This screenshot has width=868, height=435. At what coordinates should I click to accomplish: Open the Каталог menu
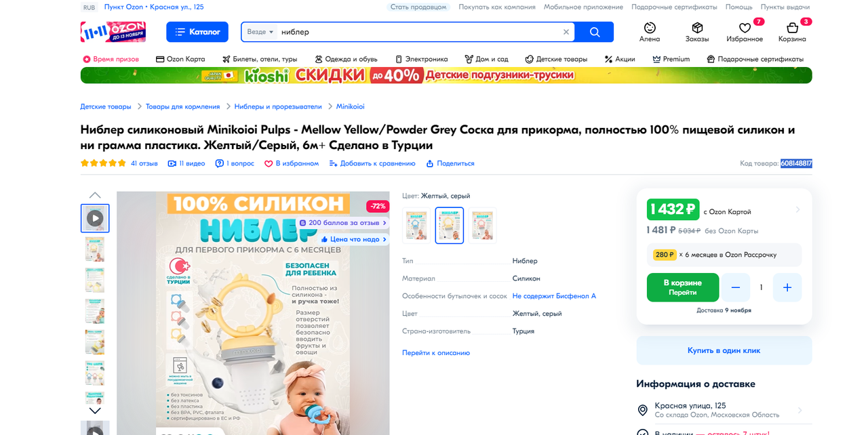(197, 32)
